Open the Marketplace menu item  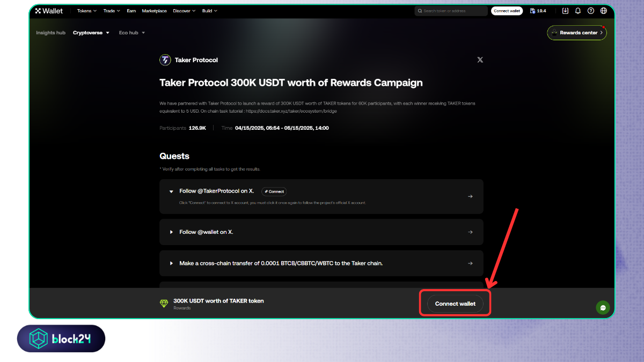point(154,11)
